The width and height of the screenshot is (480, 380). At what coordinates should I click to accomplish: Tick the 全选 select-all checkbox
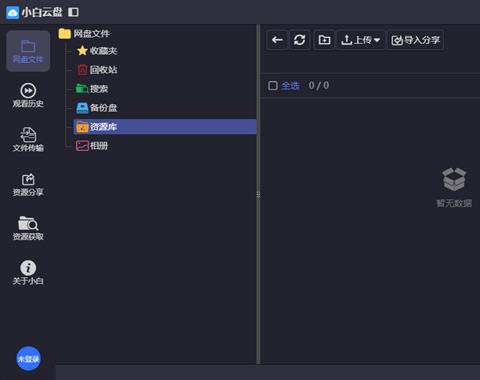[x=273, y=86]
